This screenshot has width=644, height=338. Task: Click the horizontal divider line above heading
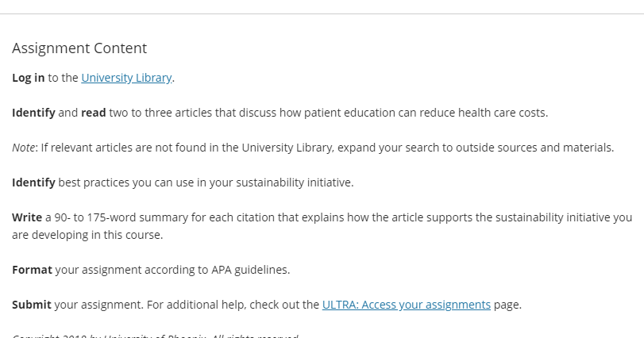[x=322, y=14]
